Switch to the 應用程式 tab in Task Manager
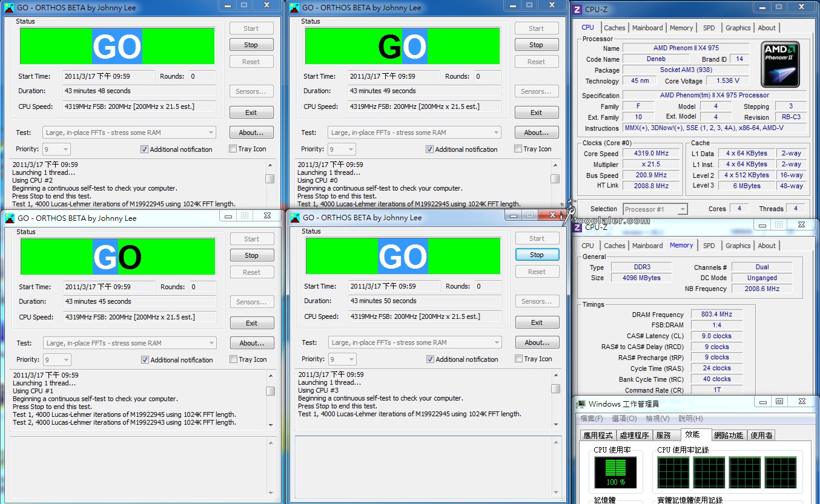Screen dimensions: 820x504 point(597,436)
